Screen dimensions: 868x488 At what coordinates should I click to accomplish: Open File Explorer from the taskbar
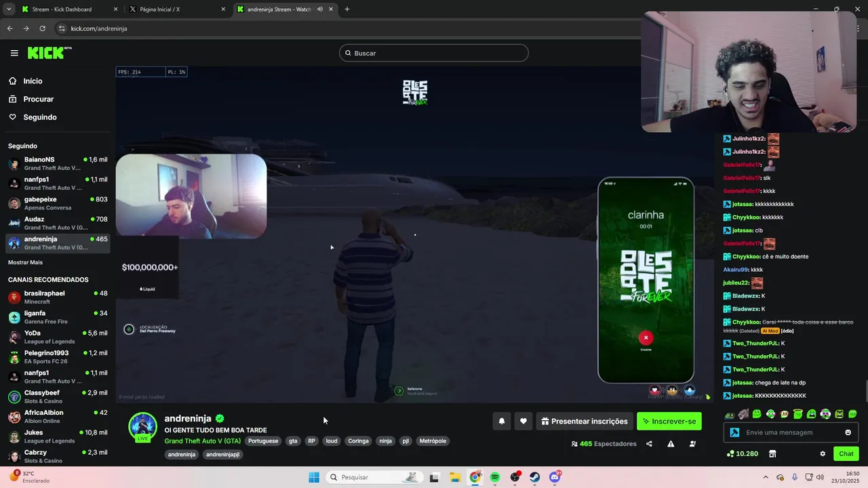pos(455,477)
